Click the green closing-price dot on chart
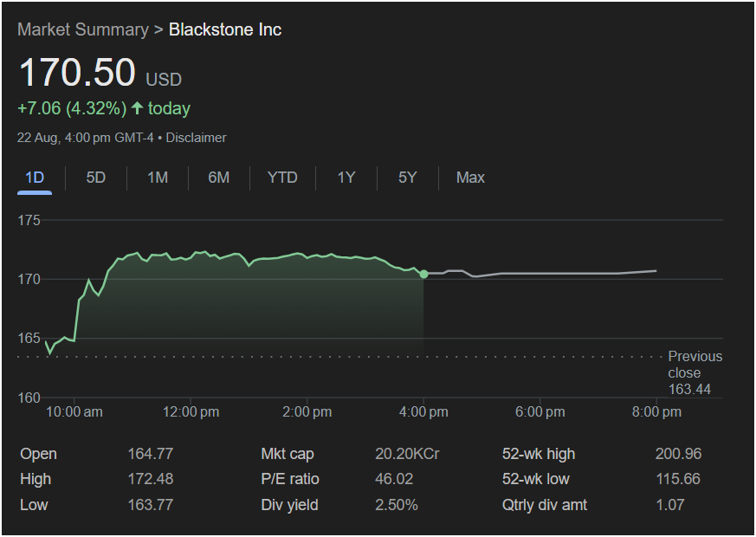 click(423, 275)
